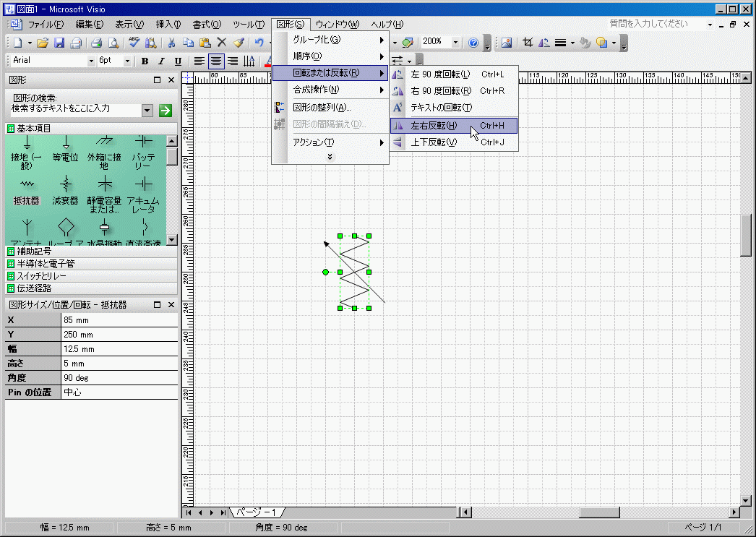Toggle Bold text formatting

point(145,61)
